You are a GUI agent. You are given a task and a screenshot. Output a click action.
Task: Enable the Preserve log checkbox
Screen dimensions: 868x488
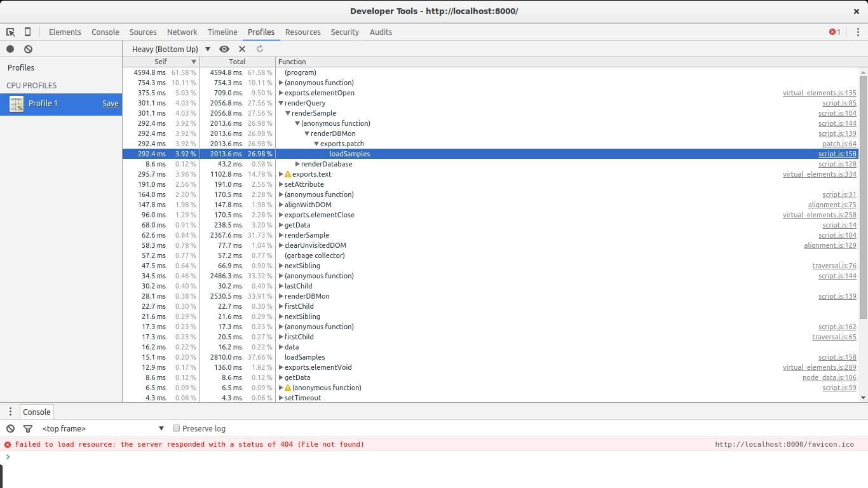click(x=177, y=428)
